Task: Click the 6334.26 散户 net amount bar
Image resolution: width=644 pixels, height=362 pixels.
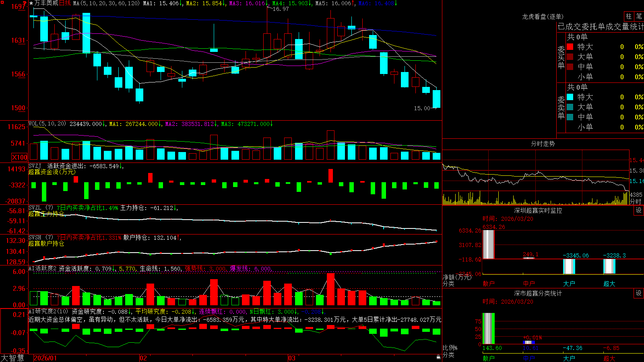Action: [489, 244]
